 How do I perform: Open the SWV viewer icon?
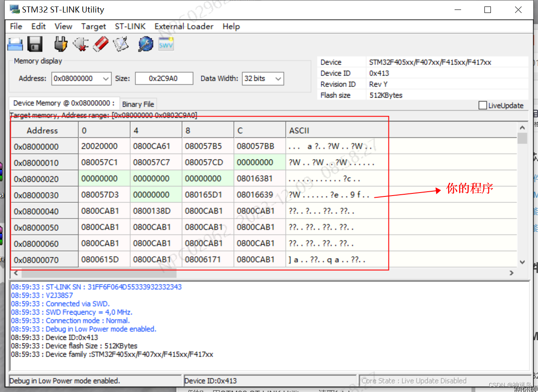[166, 44]
